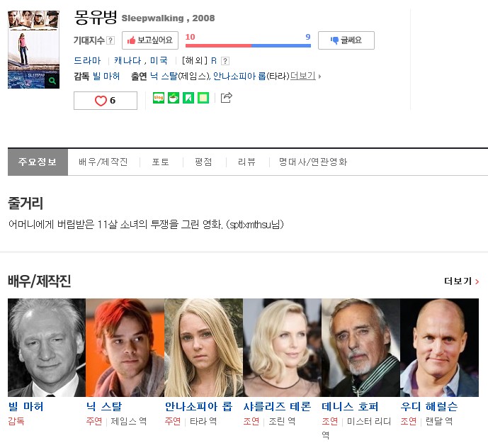Click the question mark next to 기대지수
This screenshot has height=448, width=488.
coord(110,40)
